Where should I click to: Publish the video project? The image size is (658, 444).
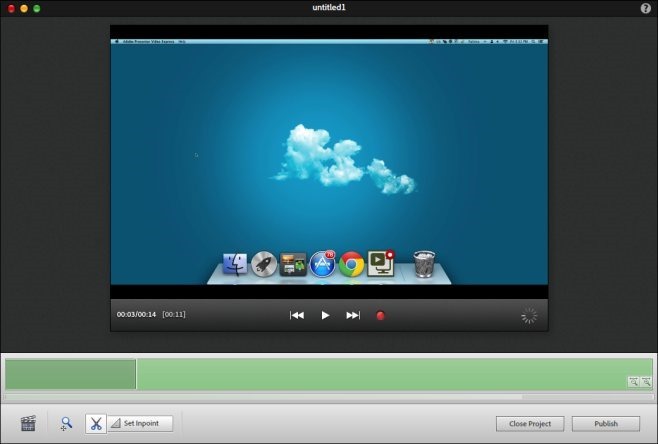606,424
